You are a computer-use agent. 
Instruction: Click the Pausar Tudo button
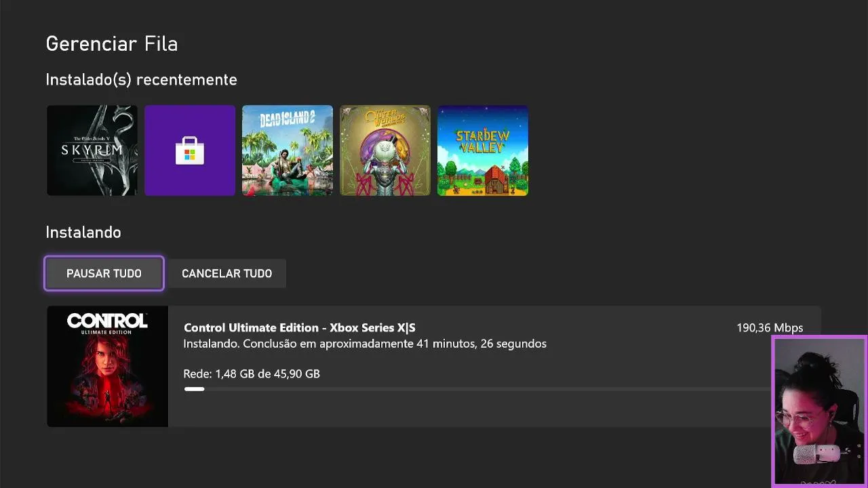pos(104,273)
